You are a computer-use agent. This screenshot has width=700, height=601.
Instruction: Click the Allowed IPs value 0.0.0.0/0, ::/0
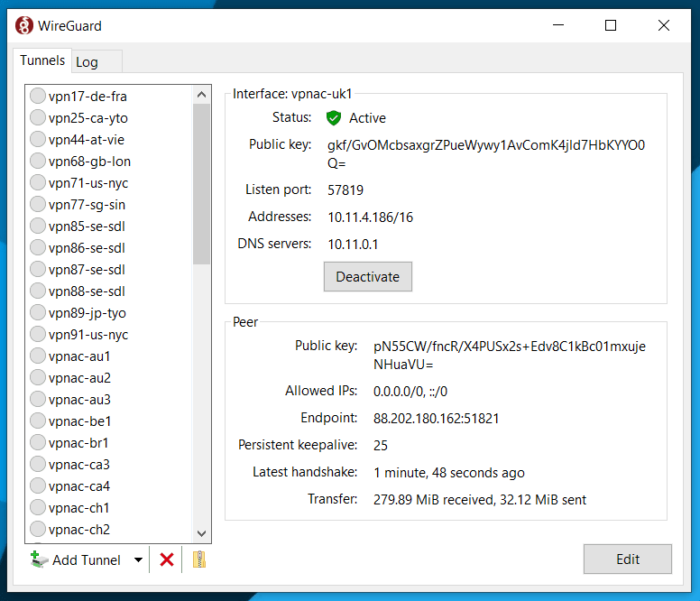click(410, 392)
